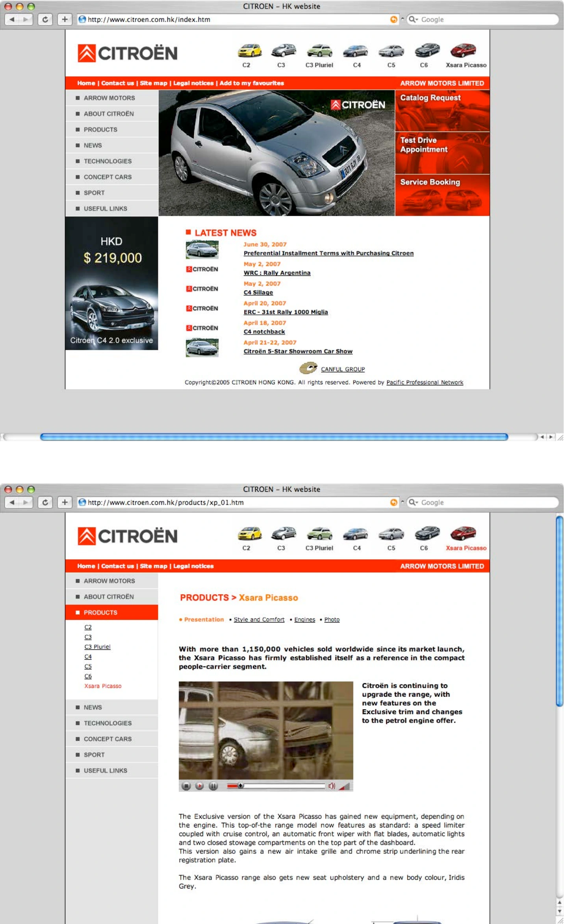564x924 pixels.
Task: Switch to the Style and Comfort tab
Action: point(259,619)
